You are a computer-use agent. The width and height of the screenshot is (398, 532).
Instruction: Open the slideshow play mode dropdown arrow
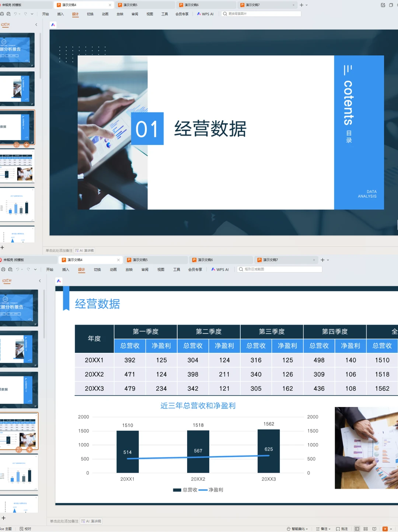(391, 529)
